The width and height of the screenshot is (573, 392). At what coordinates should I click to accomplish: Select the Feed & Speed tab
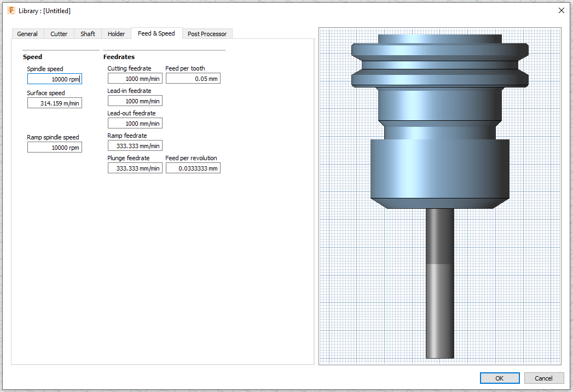(x=157, y=33)
